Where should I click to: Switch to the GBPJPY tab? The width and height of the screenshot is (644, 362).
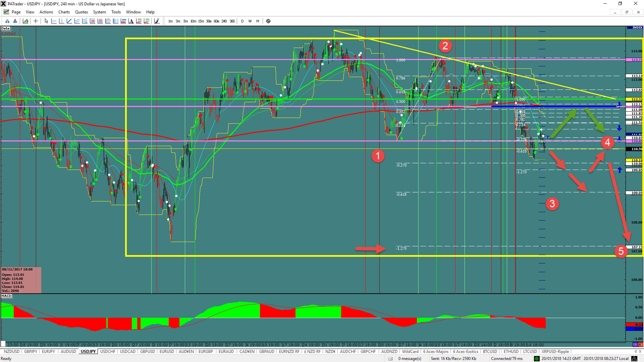tap(31, 351)
